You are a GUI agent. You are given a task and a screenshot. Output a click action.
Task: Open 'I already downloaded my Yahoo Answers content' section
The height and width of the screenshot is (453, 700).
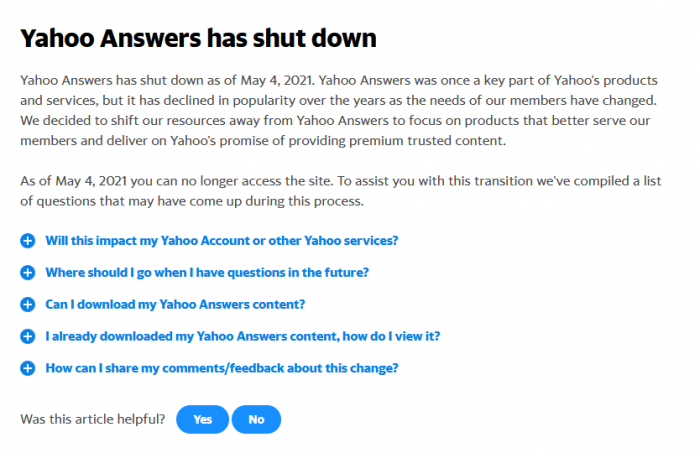pos(242,336)
